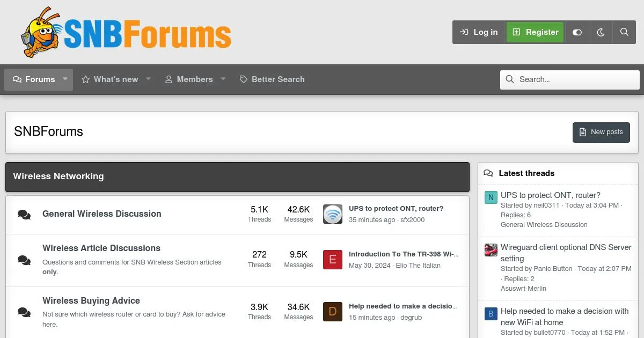Open sidebar General Wireless Discussion link
Screen dimensions: 644x338
click(544, 225)
